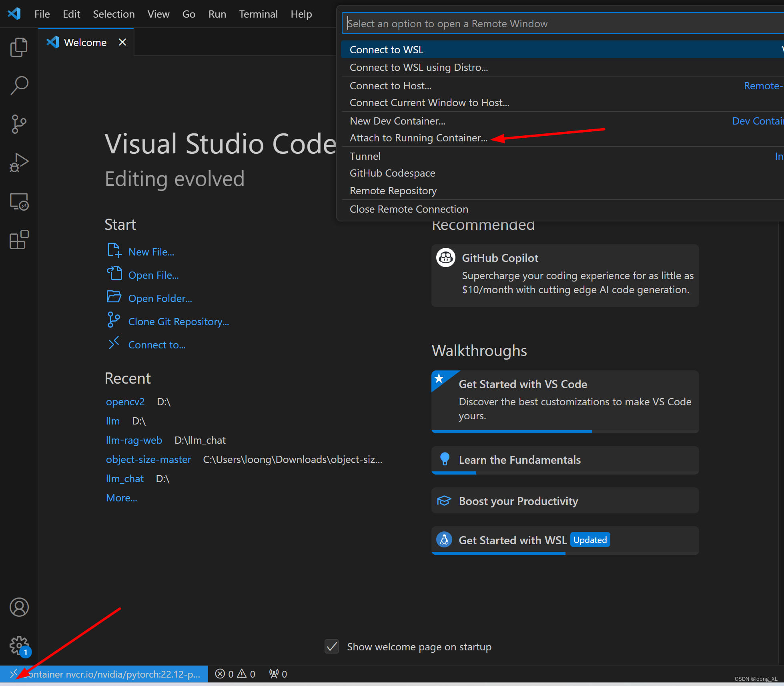
Task: Click the Extensions icon in sidebar
Action: coord(19,239)
